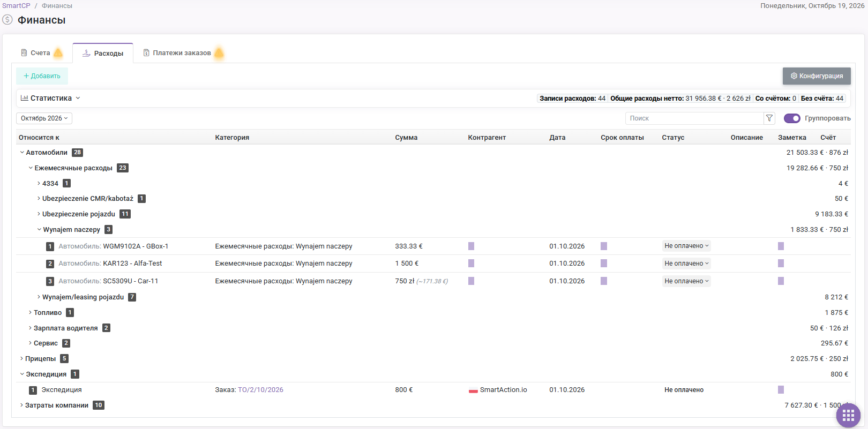
Task: Expand the Зарплата водителя group
Action: pos(30,328)
